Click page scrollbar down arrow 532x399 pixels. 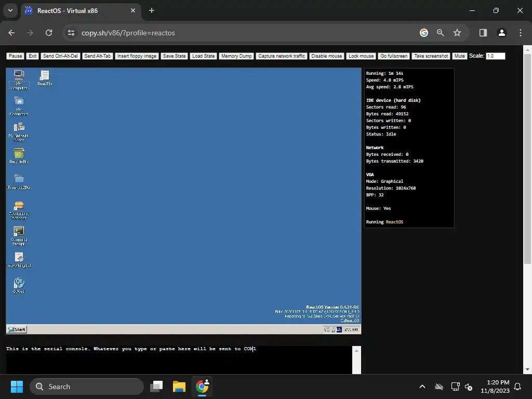tap(527, 369)
